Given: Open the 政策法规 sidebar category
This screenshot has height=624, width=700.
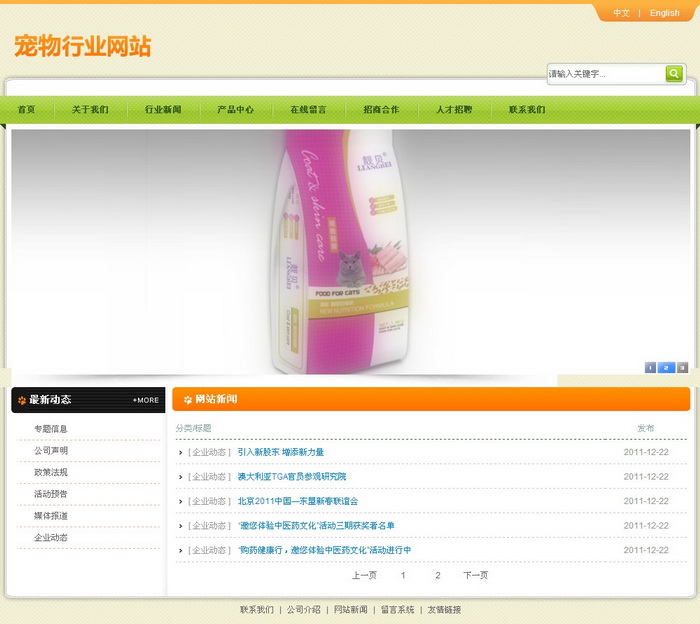Looking at the screenshot, I should 51,472.
